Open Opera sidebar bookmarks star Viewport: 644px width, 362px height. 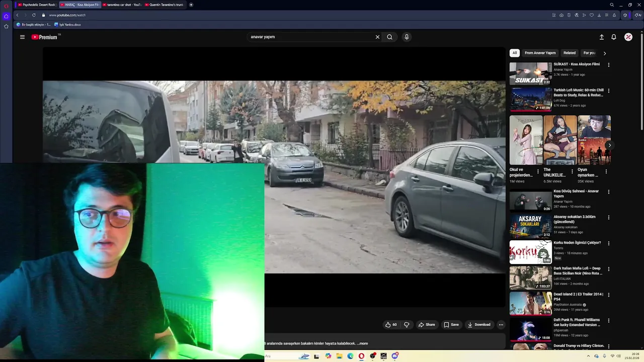tap(6, 26)
